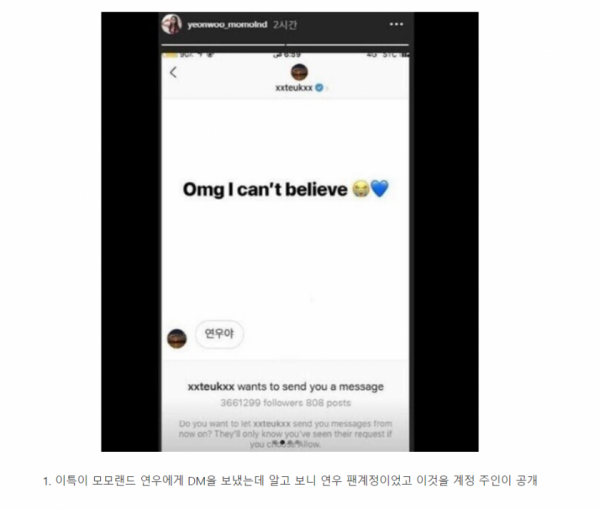Tap the back chevron arrow

(173, 72)
